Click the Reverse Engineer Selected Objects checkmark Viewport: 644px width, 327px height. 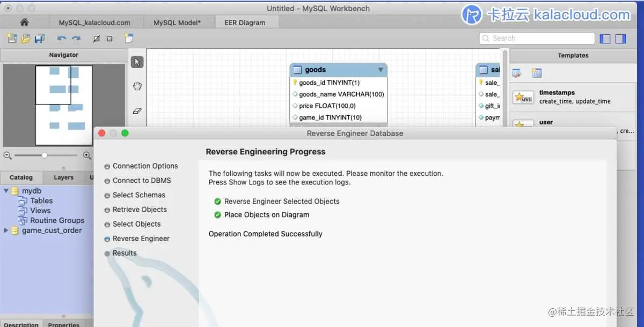(217, 202)
